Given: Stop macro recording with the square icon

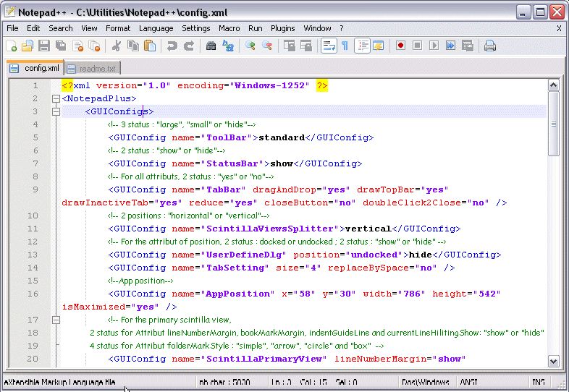Looking at the screenshot, I should tap(417, 46).
